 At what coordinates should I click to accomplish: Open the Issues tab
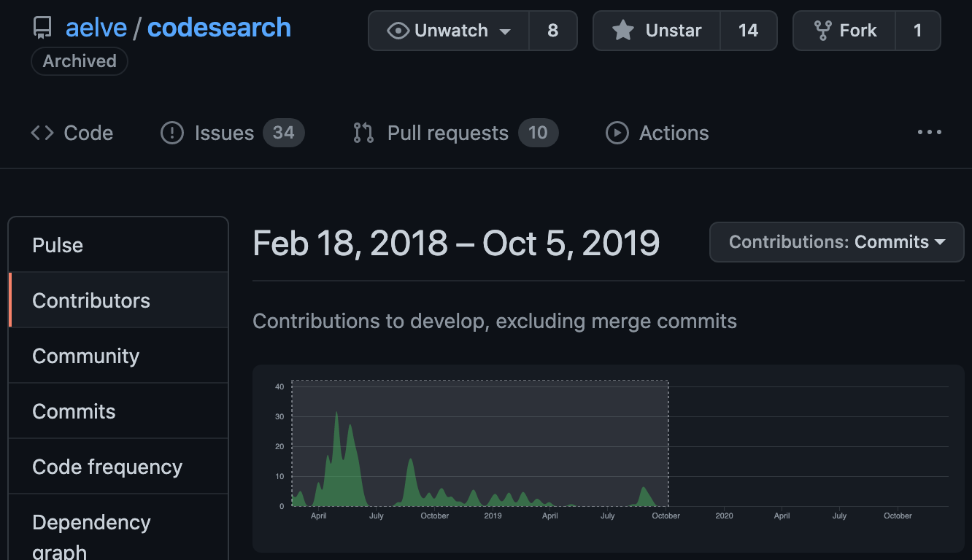(232, 133)
